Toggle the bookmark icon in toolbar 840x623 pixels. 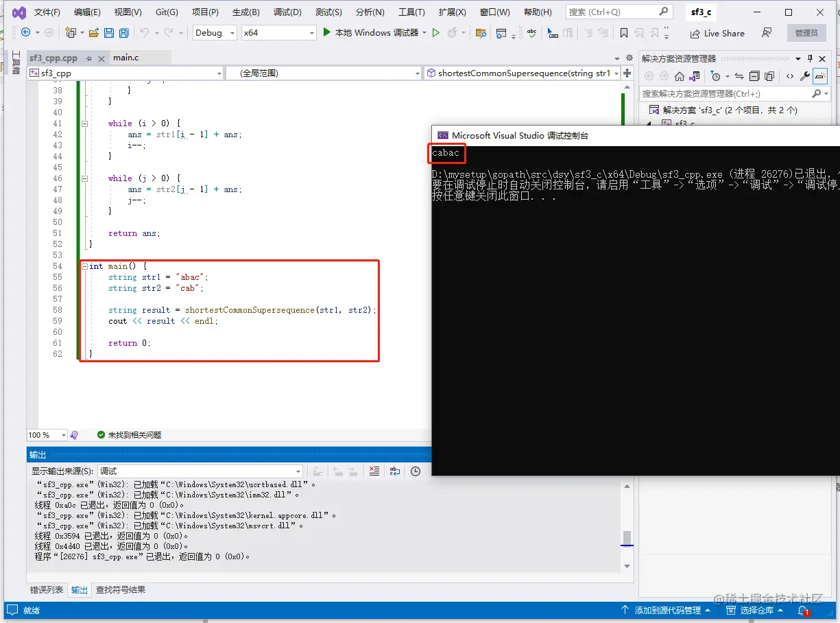click(x=623, y=33)
